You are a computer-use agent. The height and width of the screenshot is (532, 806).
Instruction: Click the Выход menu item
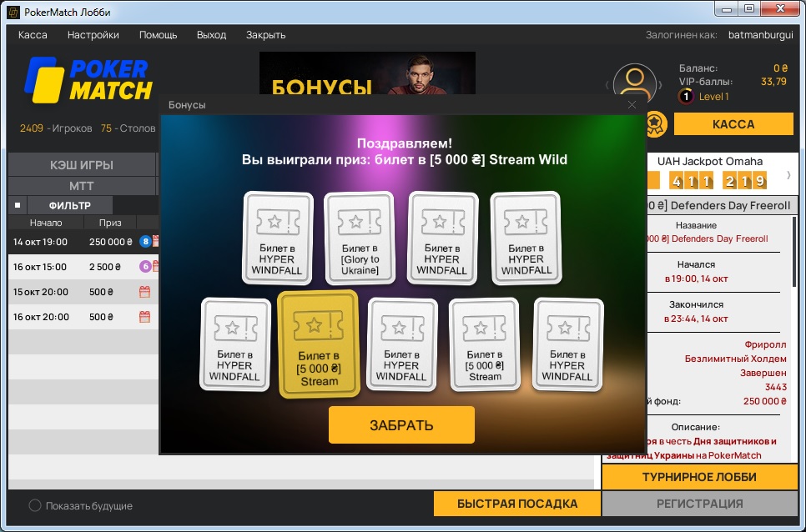tap(211, 35)
